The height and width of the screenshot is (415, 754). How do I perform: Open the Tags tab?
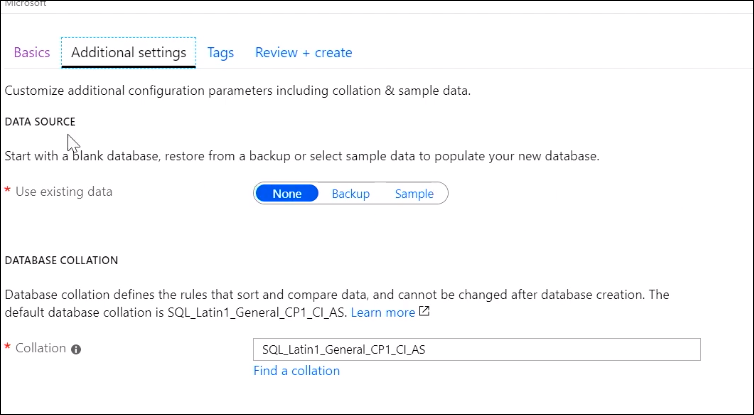click(220, 52)
